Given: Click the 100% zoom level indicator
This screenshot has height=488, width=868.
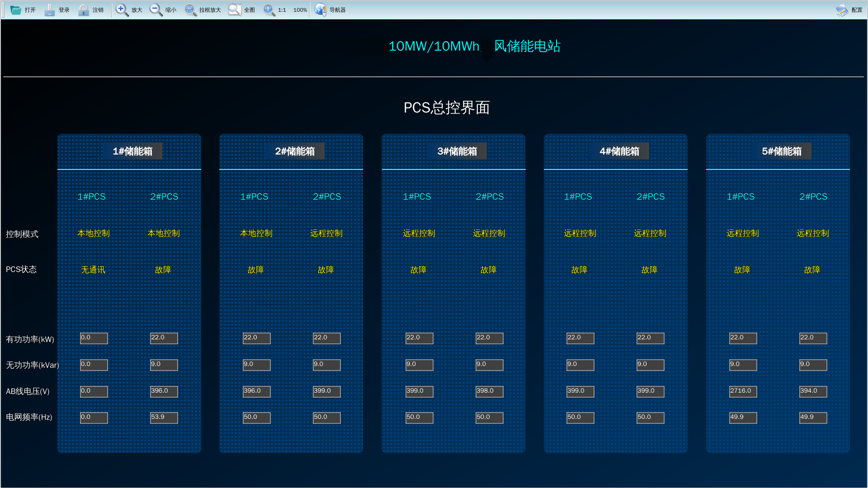Looking at the screenshot, I should click(300, 10).
